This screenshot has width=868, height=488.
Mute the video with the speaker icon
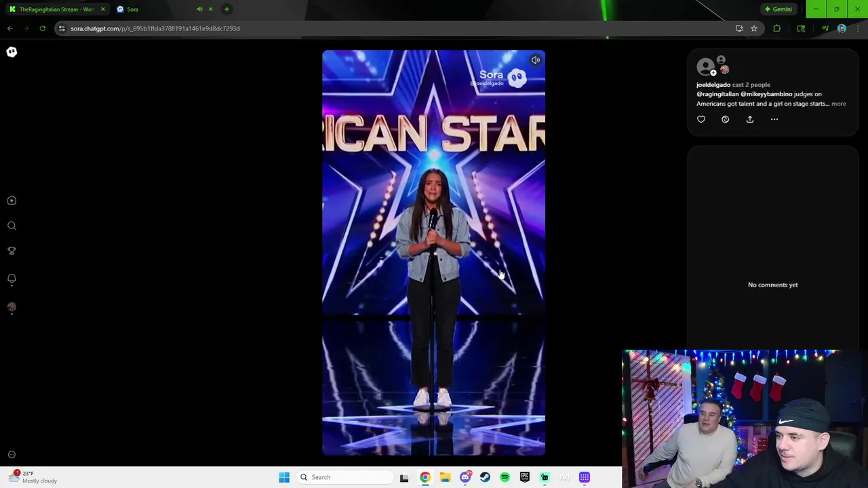tap(535, 60)
